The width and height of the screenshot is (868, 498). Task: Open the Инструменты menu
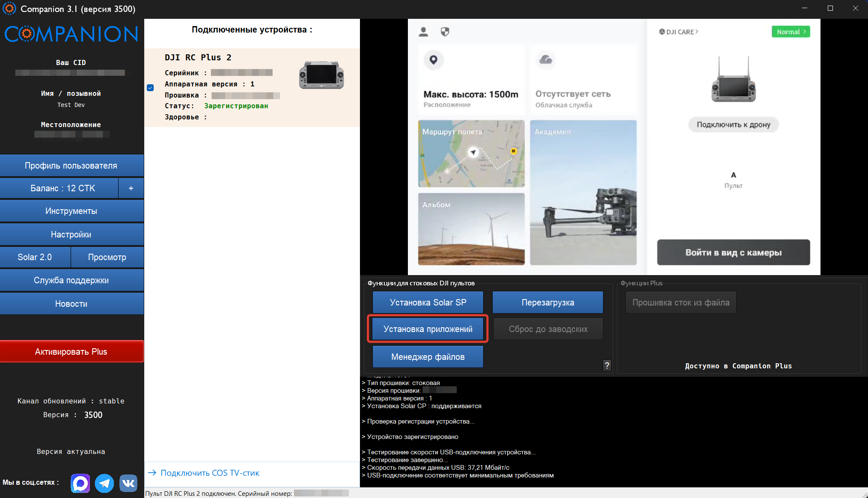click(71, 211)
